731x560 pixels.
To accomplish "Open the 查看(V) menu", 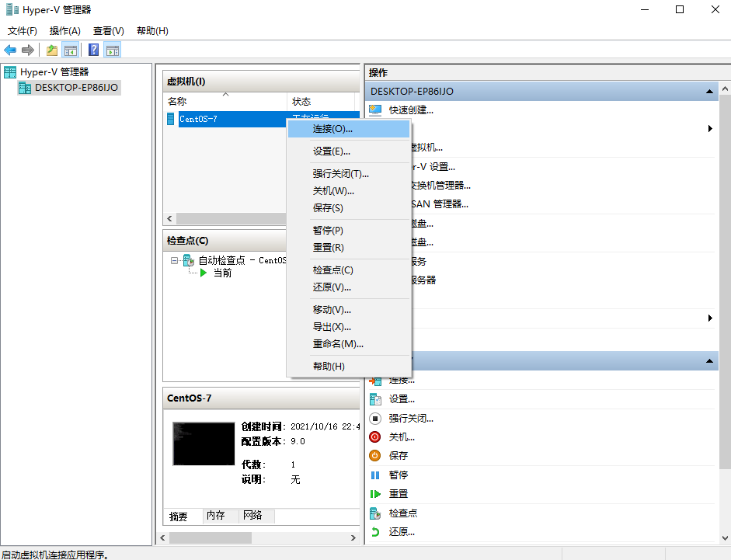I will 109,31.
